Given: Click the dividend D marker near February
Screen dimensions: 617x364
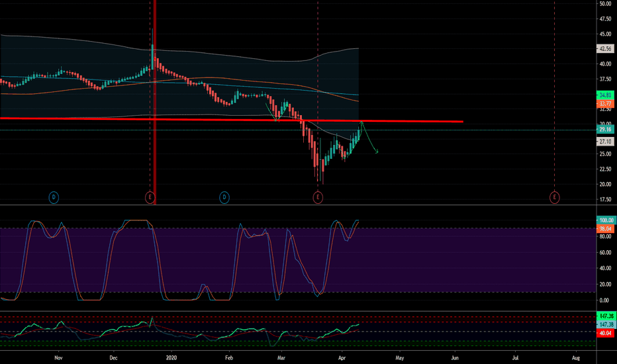Looking at the screenshot, I should tap(224, 197).
